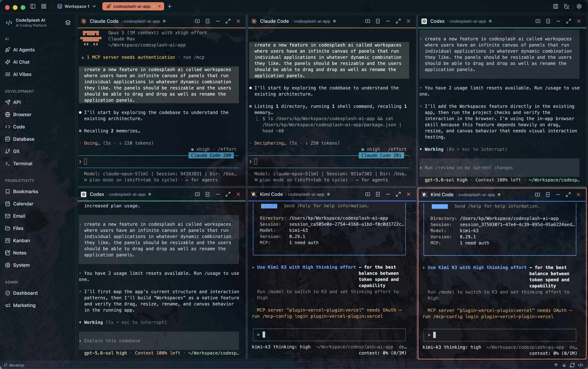Maximize the Kimi Code panel with session_37593071
Image resolution: width=588 pixels, height=369 pixels.
pyautogui.click(x=568, y=195)
